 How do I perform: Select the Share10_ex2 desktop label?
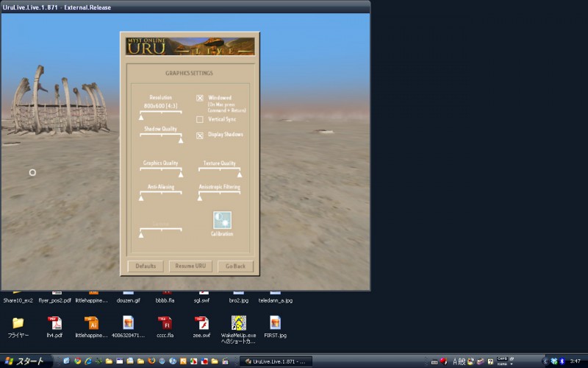18,300
